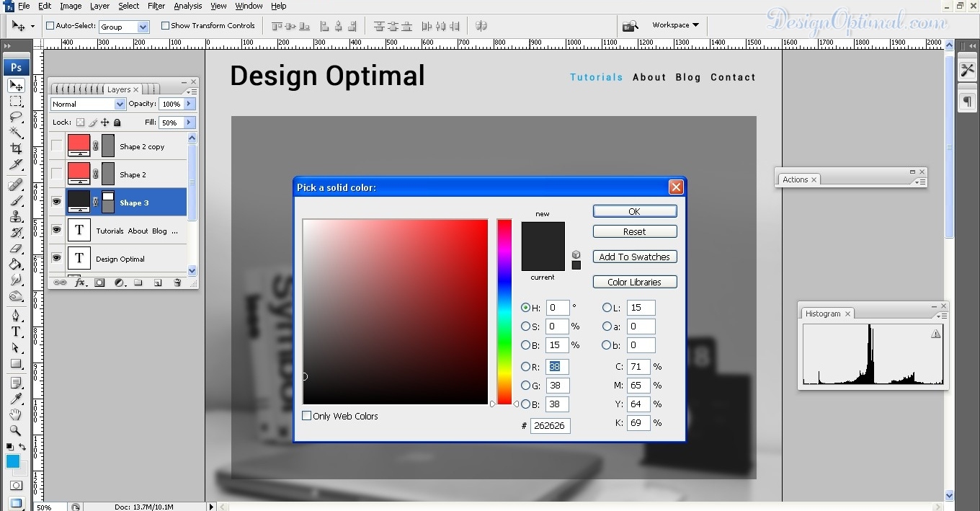Select the R red radio button
980x511 pixels.
click(x=526, y=367)
